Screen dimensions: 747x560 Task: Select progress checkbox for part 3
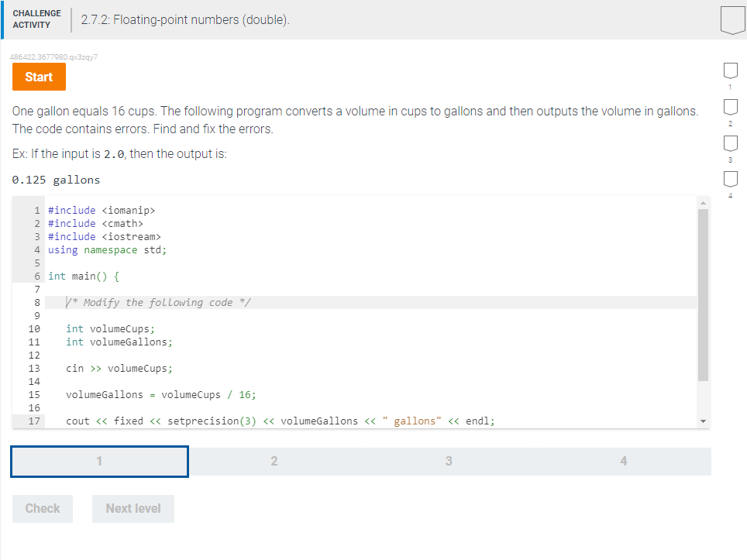coord(729,143)
